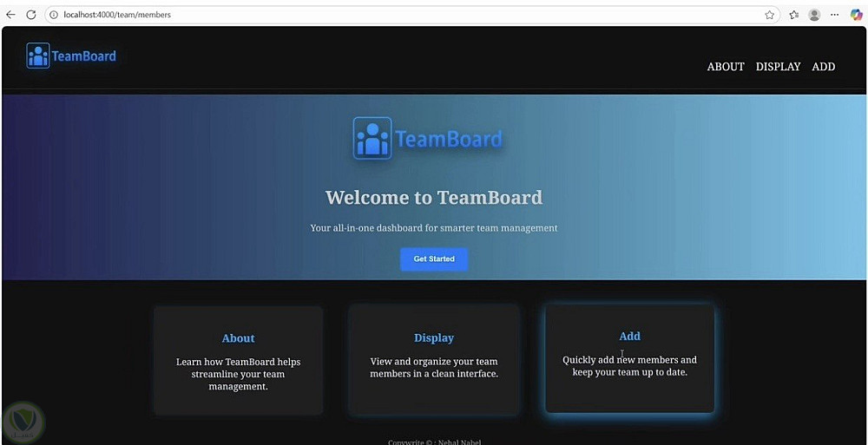Open site info icon in address bar

coord(54,15)
